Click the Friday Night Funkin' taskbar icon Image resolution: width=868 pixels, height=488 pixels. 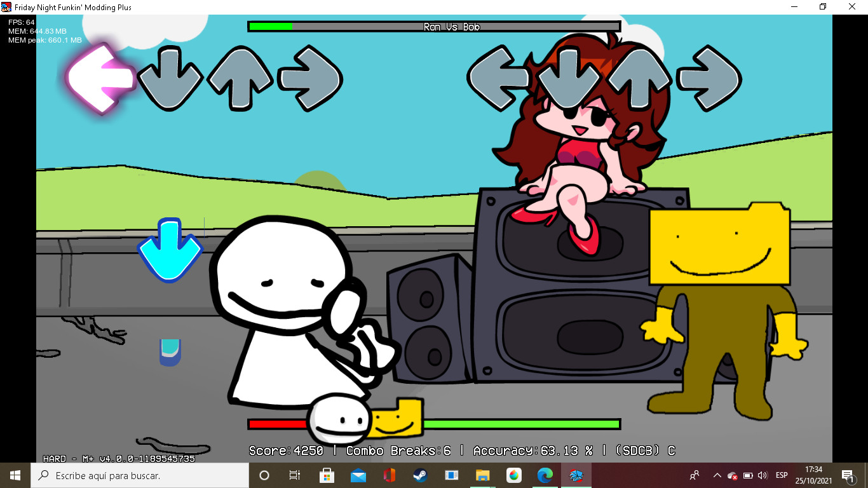coord(576,475)
